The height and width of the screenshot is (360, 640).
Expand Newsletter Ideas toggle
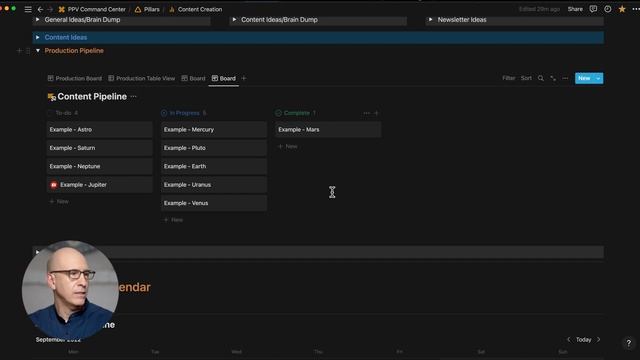431,20
